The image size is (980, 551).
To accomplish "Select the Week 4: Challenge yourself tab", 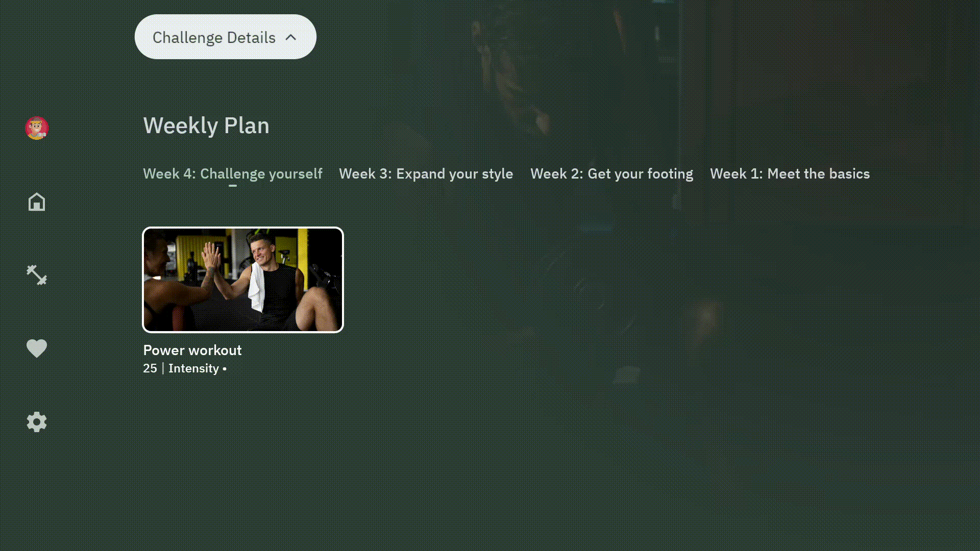I will (232, 174).
